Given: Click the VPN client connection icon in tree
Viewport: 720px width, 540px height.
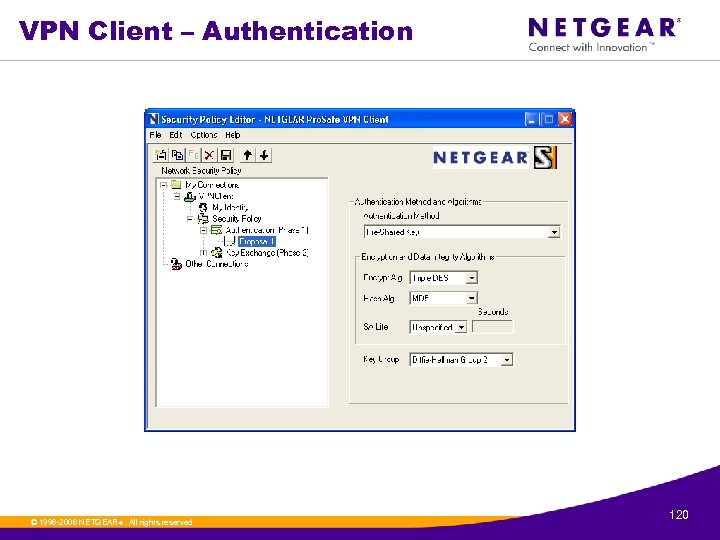Looking at the screenshot, I should [190, 197].
